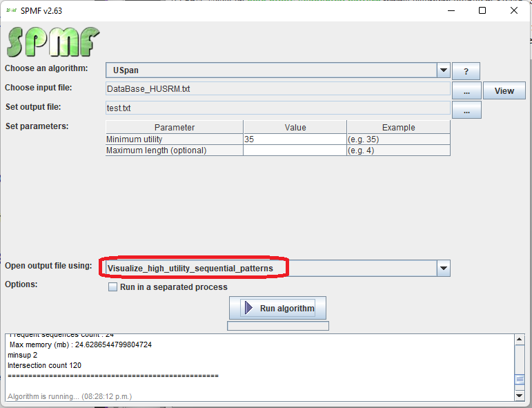Expand the USpan algorithm dropdown arrow
Screen dimensions: 532x408
pyautogui.click(x=443, y=70)
